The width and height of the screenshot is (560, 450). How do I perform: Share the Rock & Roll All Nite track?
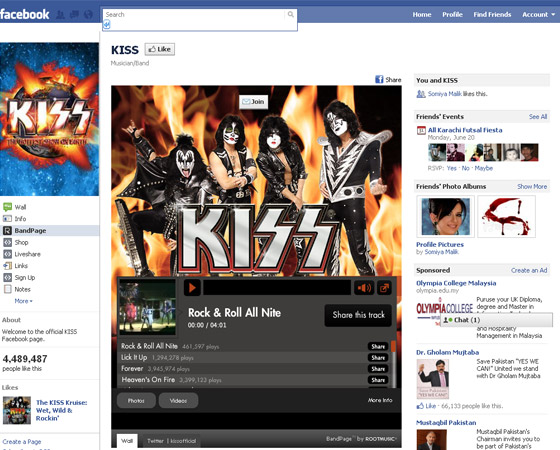tap(378, 346)
